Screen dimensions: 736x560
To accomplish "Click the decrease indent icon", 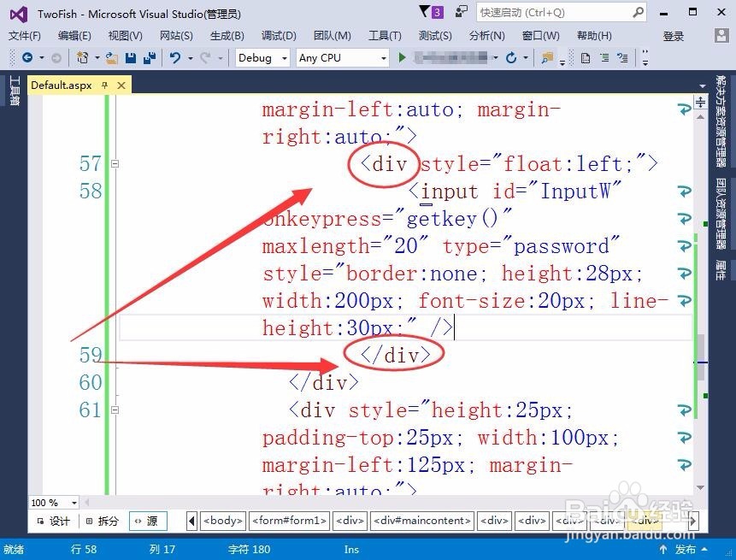I will tap(604, 58).
